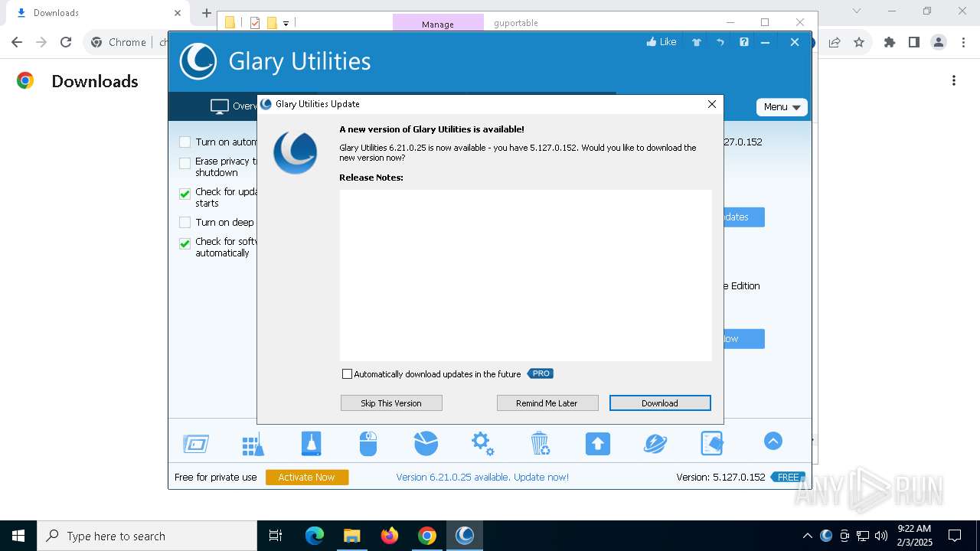This screenshot has height=551, width=980.
Task: Expand File Explorer quick access toolbar arrow
Action: pos(286,24)
